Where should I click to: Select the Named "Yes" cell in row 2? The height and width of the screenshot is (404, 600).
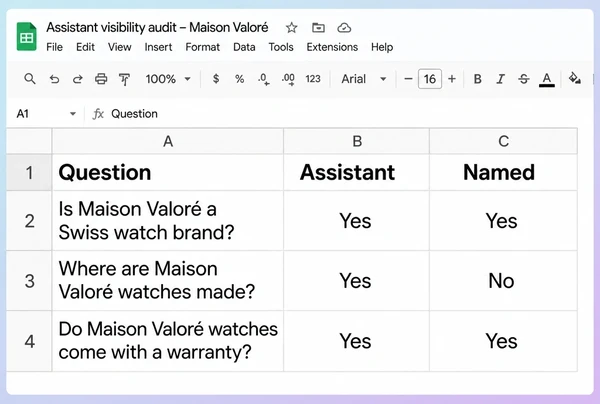point(504,221)
